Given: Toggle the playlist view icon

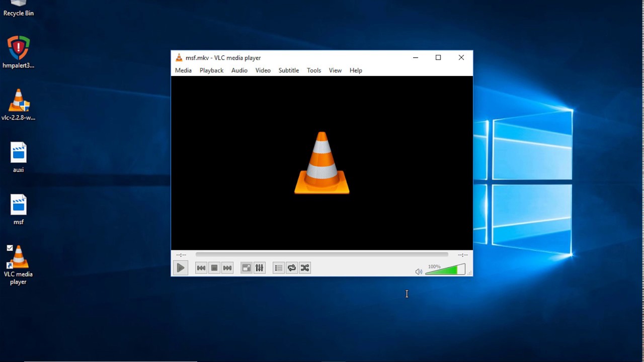Looking at the screenshot, I should click(x=279, y=268).
